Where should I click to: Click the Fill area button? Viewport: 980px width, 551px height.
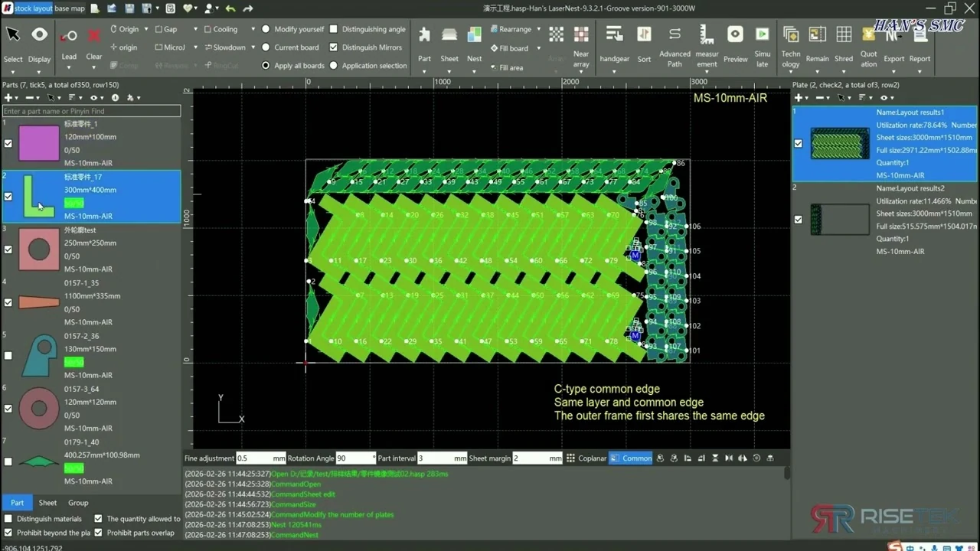click(x=506, y=67)
